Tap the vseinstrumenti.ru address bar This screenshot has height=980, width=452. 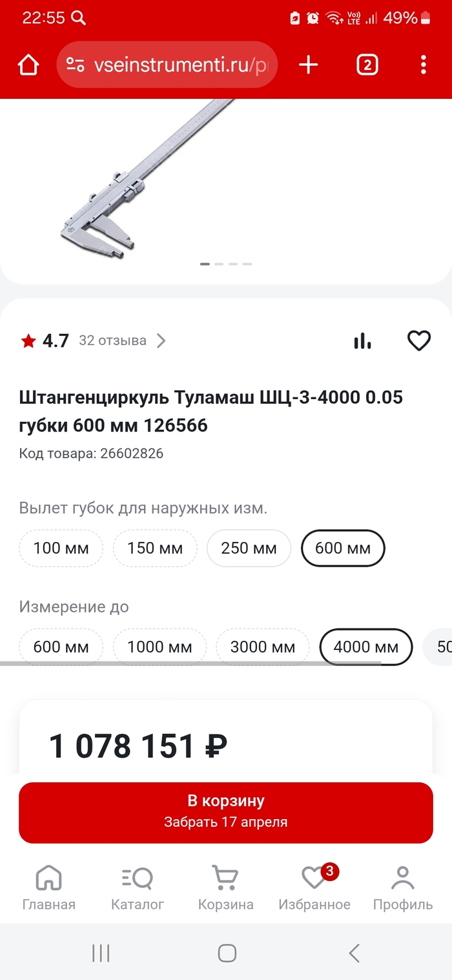pos(167,65)
